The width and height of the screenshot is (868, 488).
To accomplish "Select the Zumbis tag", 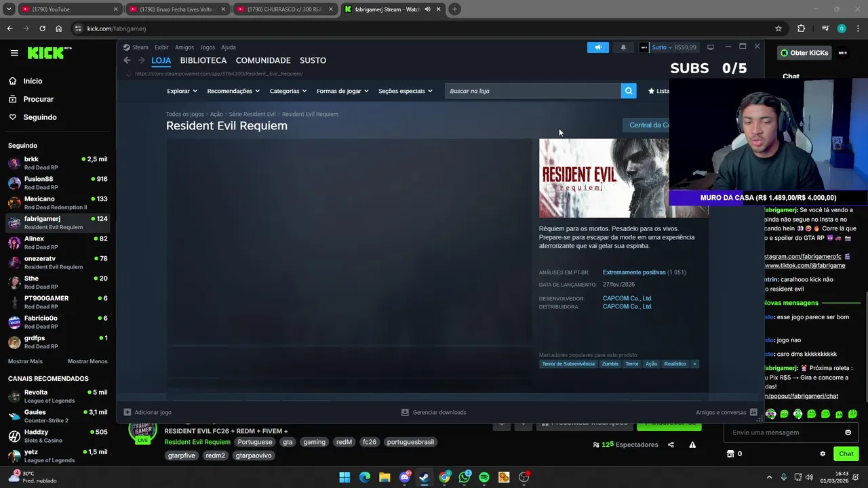I will [x=610, y=364].
